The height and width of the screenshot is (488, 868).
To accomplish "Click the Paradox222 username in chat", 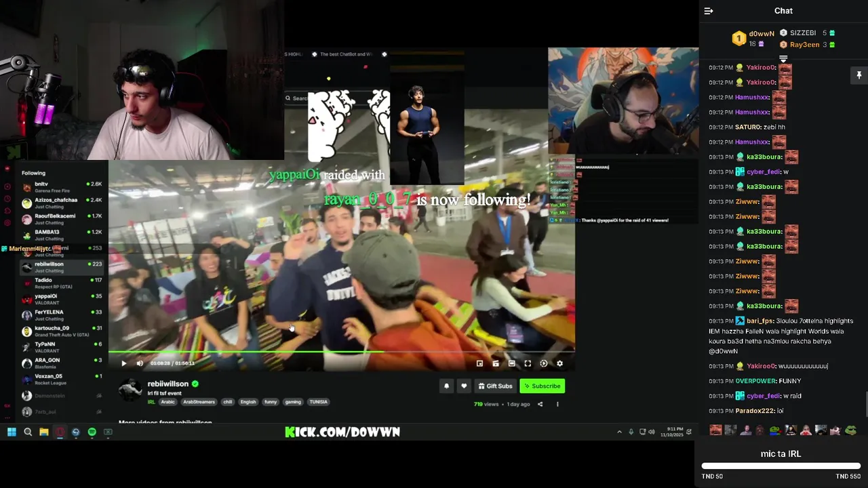I will point(754,411).
